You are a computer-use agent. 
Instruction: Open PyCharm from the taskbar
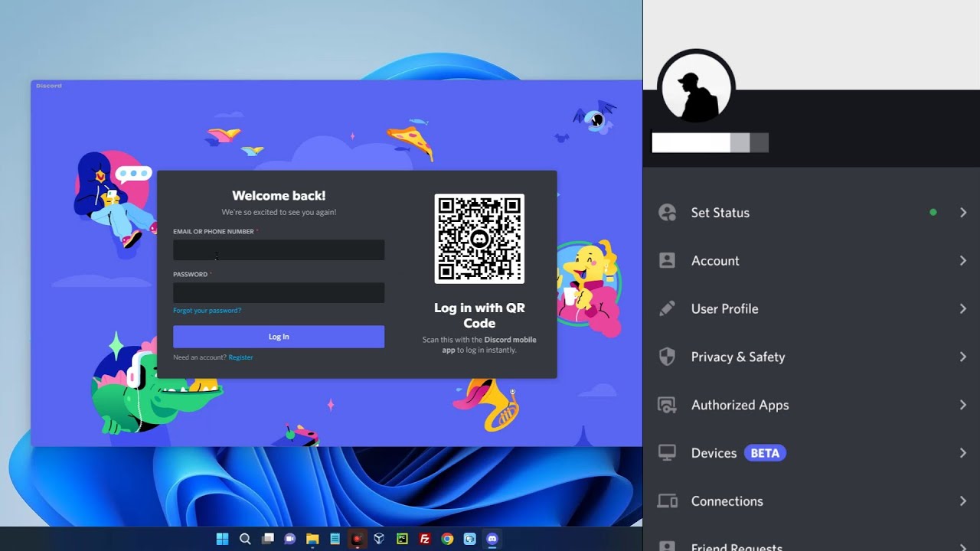point(402,539)
